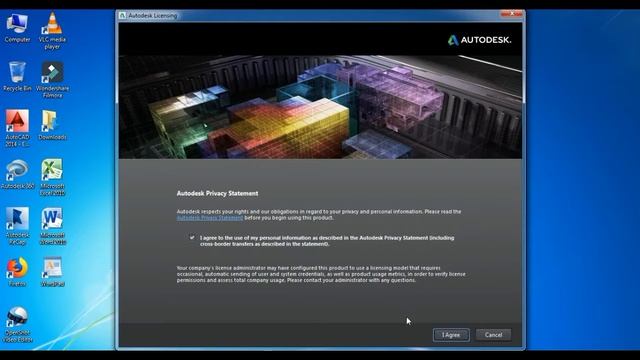Click the license administrator notice paragraph
Screen dimensions: 640x360
[321, 274]
